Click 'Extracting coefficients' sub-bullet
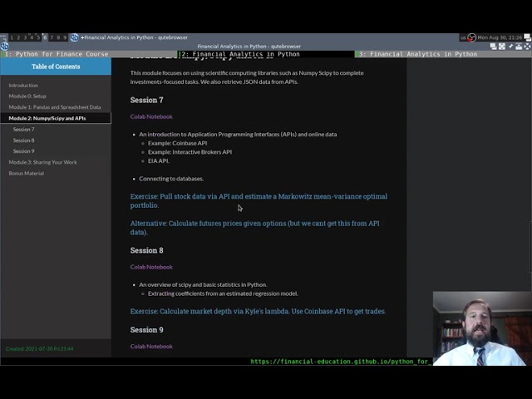The image size is (532, 399). (223, 293)
